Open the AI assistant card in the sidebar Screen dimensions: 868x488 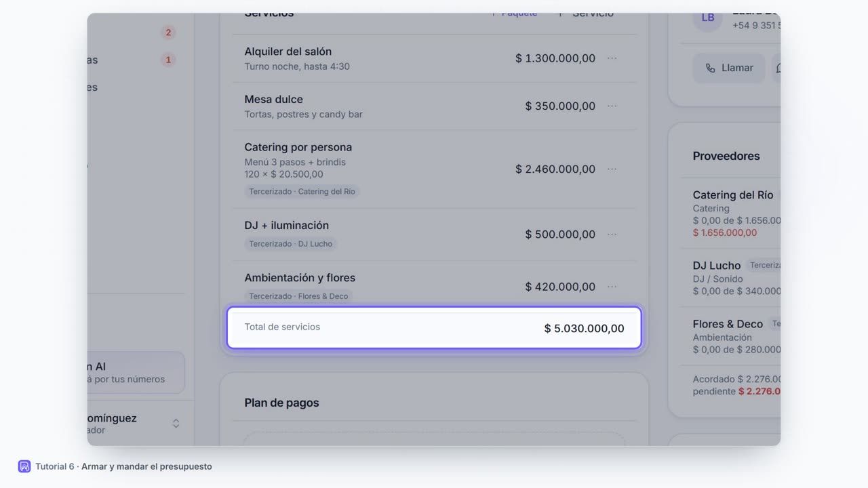136,372
